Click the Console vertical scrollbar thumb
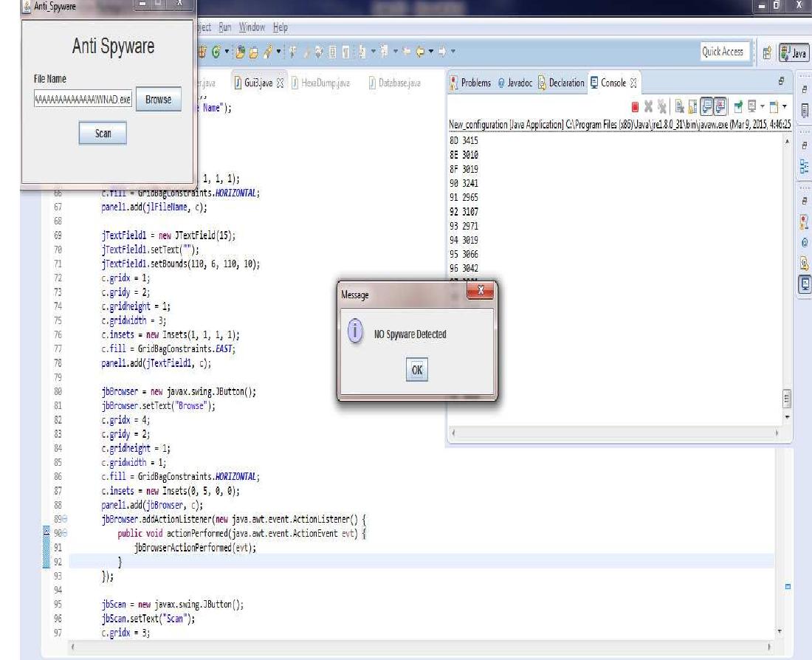This screenshot has width=812, height=660. click(x=787, y=399)
